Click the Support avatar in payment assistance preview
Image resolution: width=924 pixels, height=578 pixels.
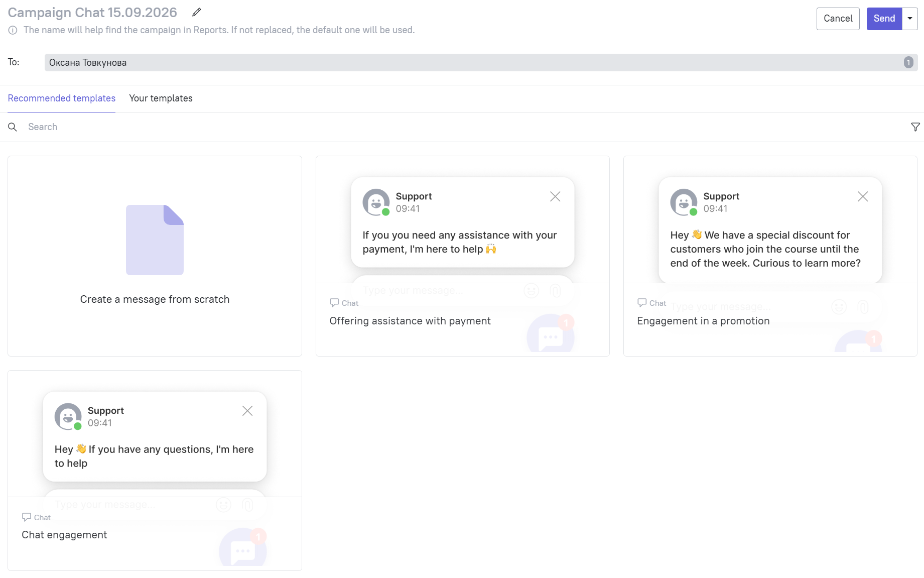coord(376,202)
